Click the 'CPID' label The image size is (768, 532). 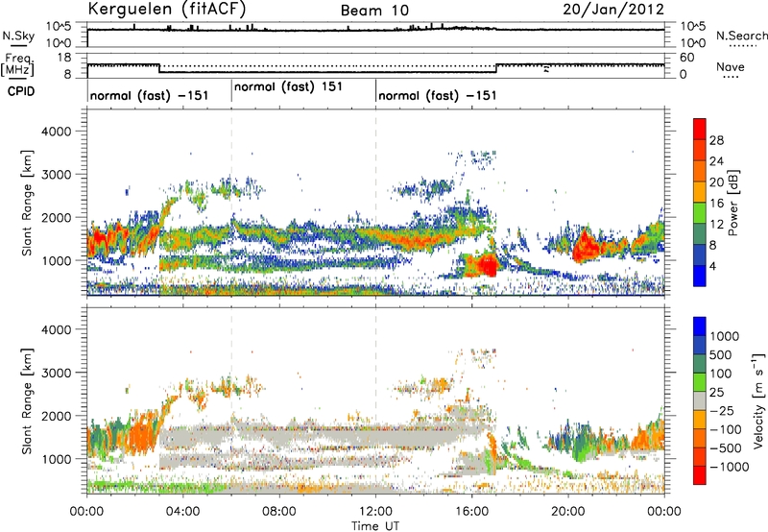(21, 91)
